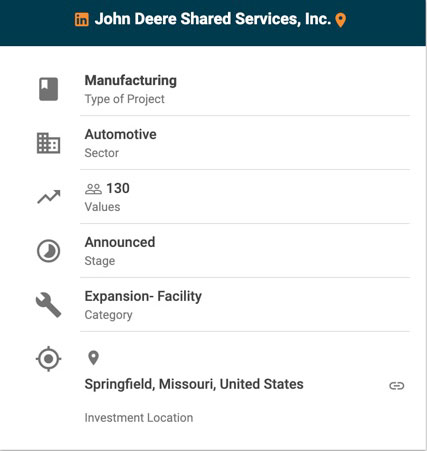This screenshot has width=427, height=451.
Task: Click the wrench icon next to Category
Action: click(49, 305)
